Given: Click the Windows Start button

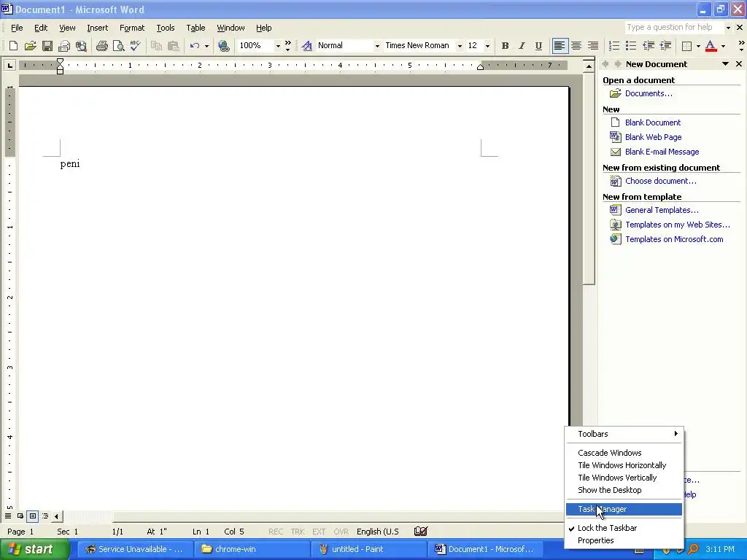Looking at the screenshot, I should 34,549.
